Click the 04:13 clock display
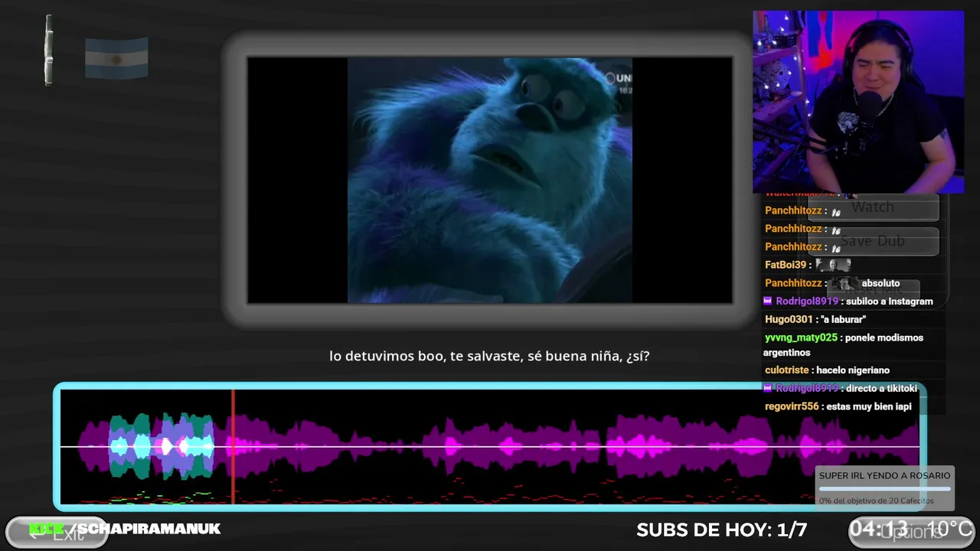 (x=878, y=529)
